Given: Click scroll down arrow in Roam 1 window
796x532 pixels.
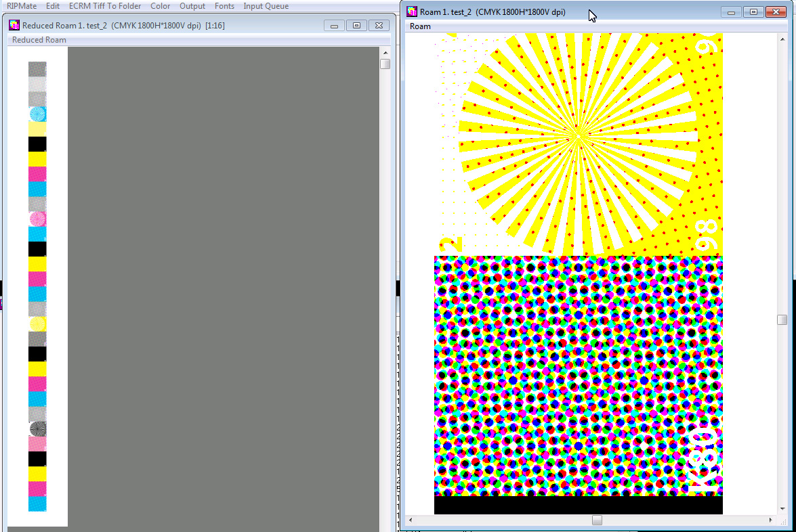Looking at the screenshot, I should 782,509.
